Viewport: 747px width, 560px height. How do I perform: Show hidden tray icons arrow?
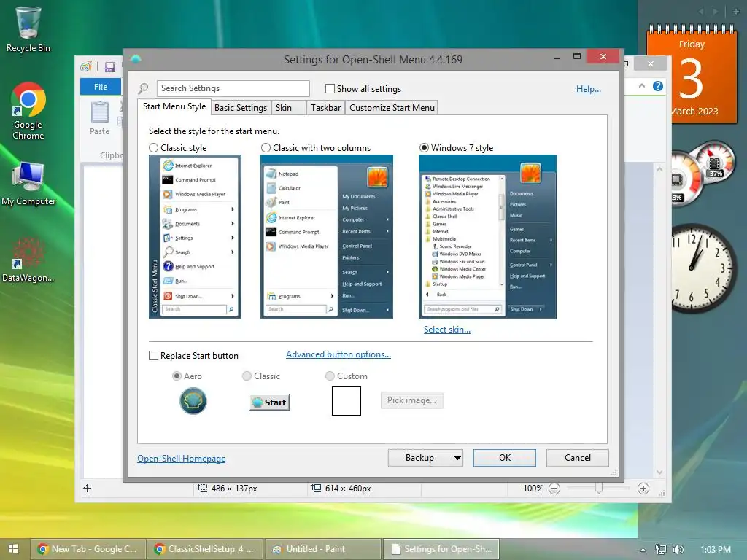tap(643, 550)
